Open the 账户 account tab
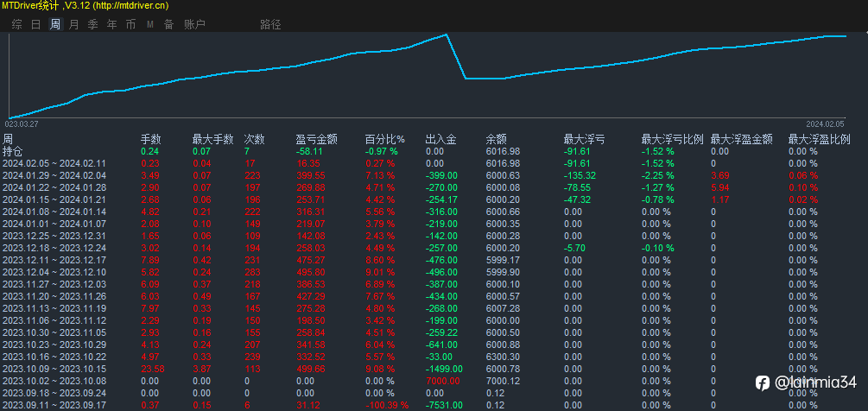 pyautogui.click(x=195, y=24)
